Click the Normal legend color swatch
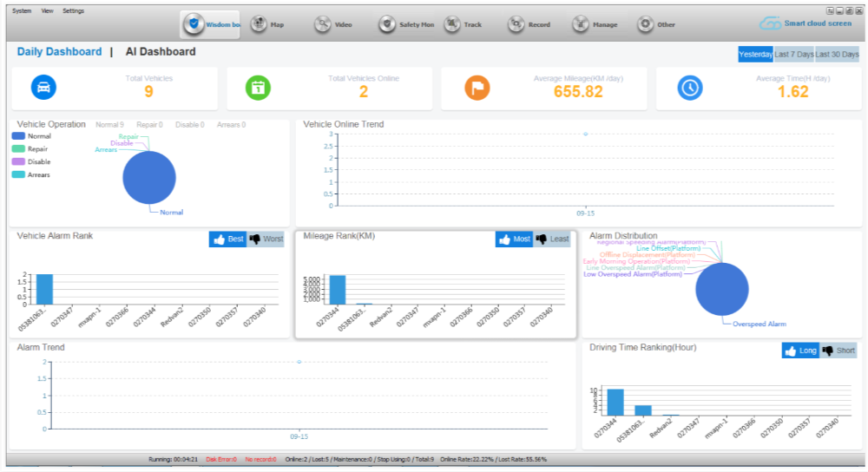This screenshot has height=472, width=868. [18, 136]
